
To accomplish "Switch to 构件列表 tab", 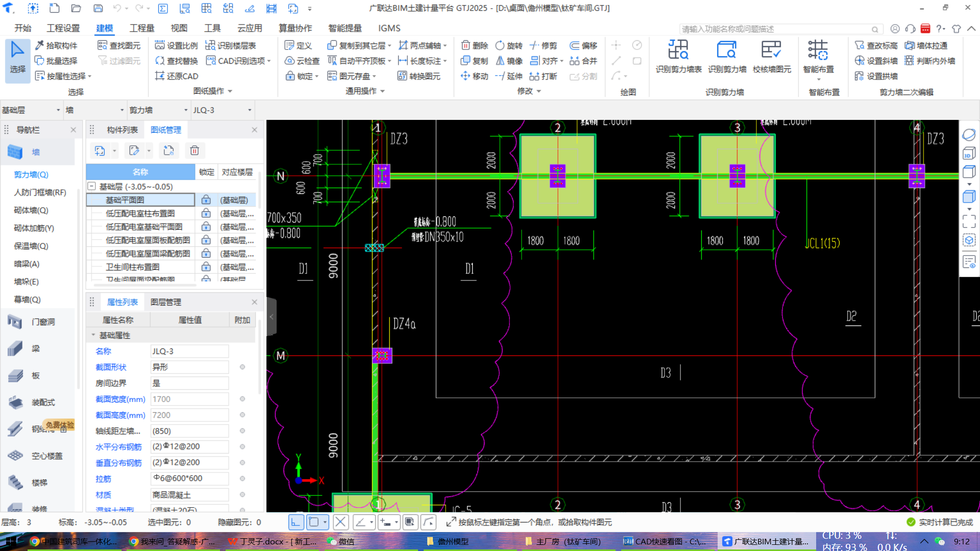I will tap(122, 130).
